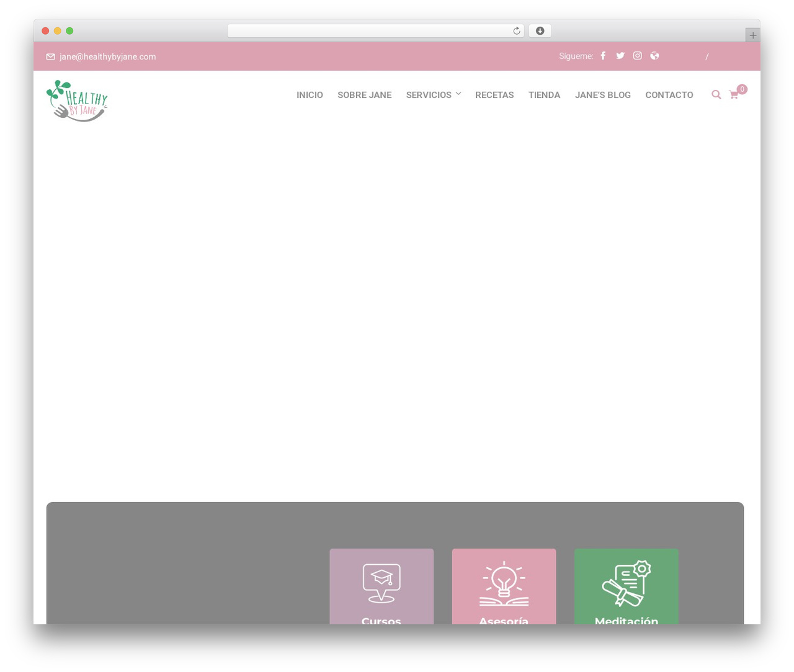Screen dimensions: 794x672
Task: Open the Servicios menu
Action: pyautogui.click(x=429, y=95)
